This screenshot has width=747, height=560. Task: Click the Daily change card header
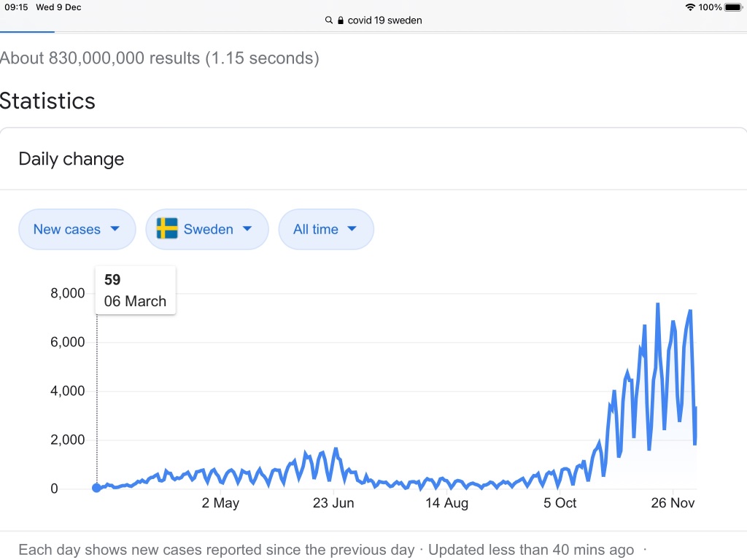(71, 159)
